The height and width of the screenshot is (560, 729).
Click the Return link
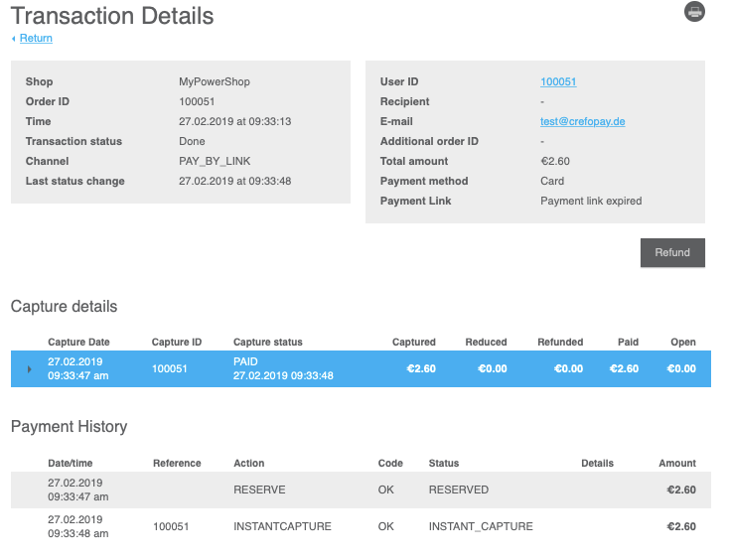[36, 38]
